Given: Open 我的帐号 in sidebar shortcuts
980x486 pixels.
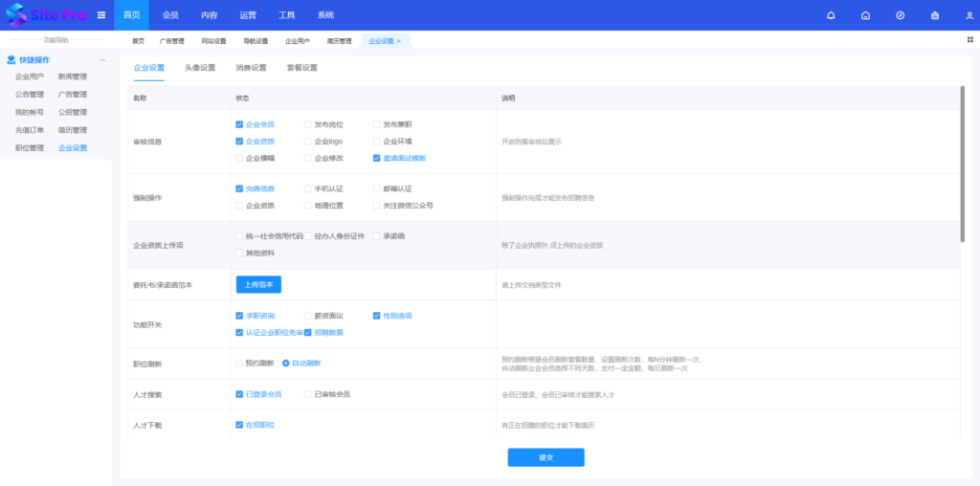Looking at the screenshot, I should pos(30,113).
